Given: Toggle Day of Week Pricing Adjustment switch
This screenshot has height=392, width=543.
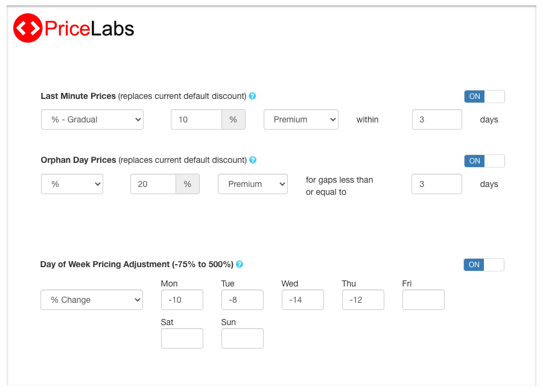Looking at the screenshot, I should [x=483, y=265].
